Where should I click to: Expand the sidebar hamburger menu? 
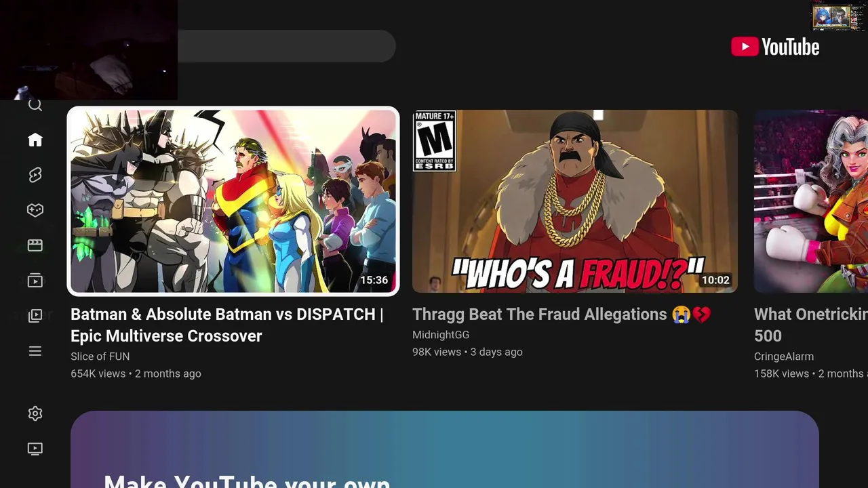click(x=35, y=351)
